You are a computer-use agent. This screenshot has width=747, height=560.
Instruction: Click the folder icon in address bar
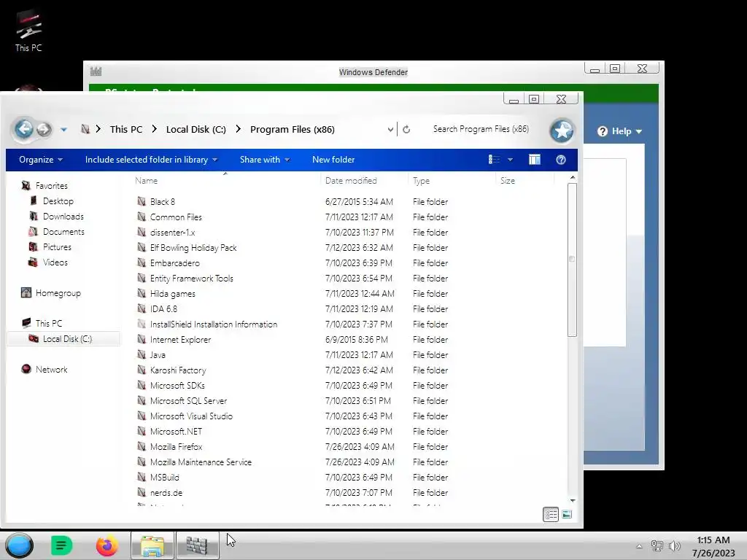pyautogui.click(x=85, y=129)
